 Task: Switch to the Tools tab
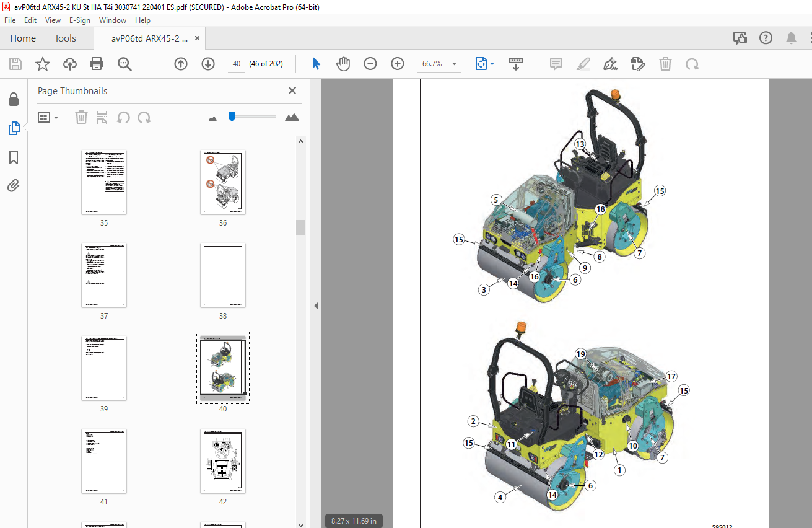click(65, 38)
